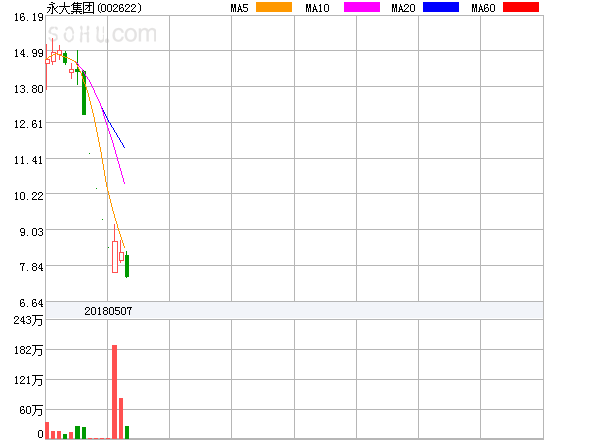Click the 7.84 price axis label
Viewport: 600px width, 440px height.
[31, 267]
